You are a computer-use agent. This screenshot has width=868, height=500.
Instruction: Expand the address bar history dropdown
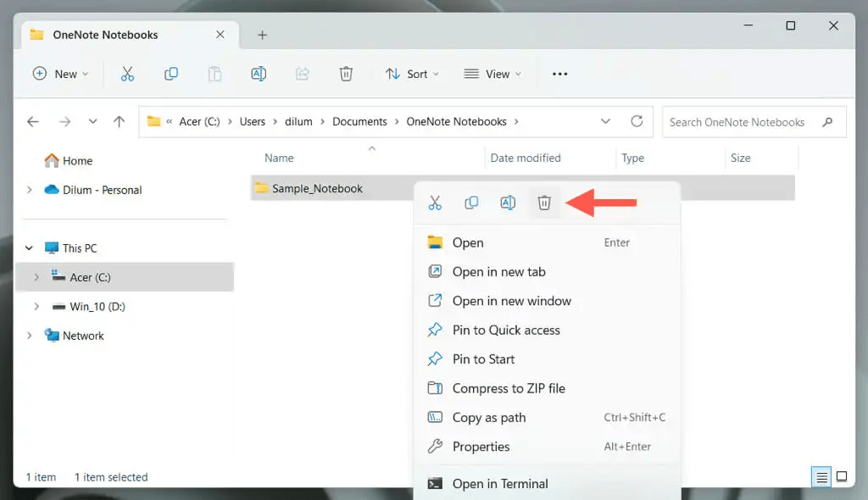[x=605, y=121]
